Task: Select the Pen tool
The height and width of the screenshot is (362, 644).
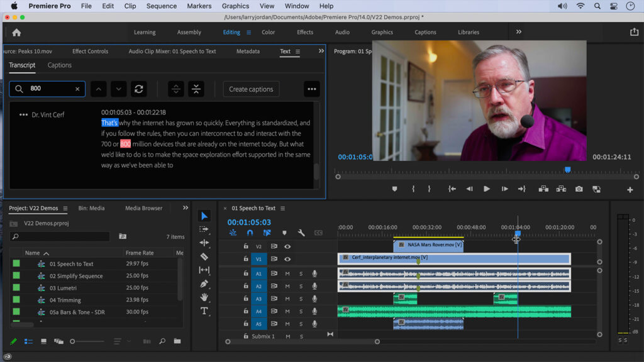Action: click(x=204, y=283)
